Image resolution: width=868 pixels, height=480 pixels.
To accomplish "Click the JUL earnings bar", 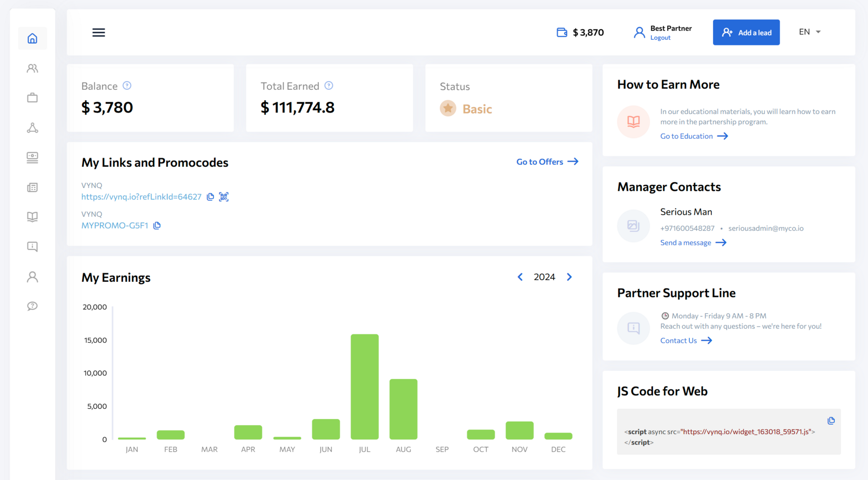I will tap(365, 387).
